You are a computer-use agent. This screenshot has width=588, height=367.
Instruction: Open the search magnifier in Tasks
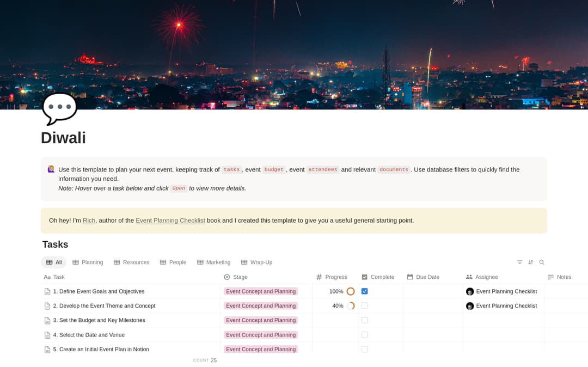542,262
